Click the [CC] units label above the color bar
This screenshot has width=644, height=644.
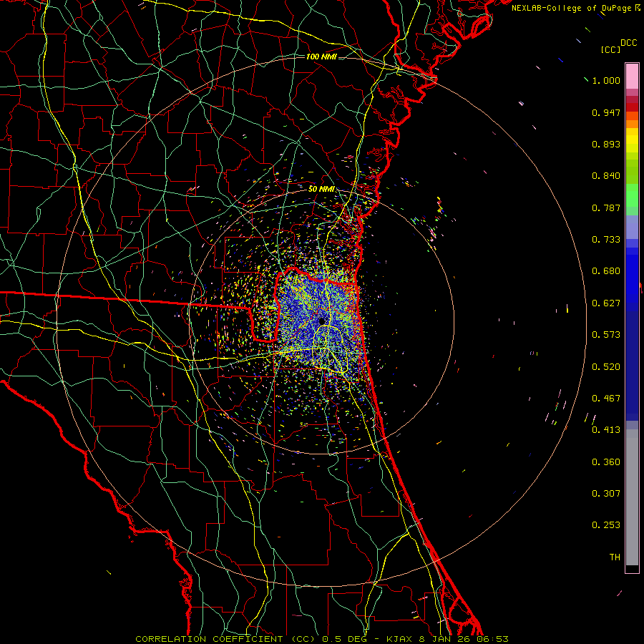point(611,49)
